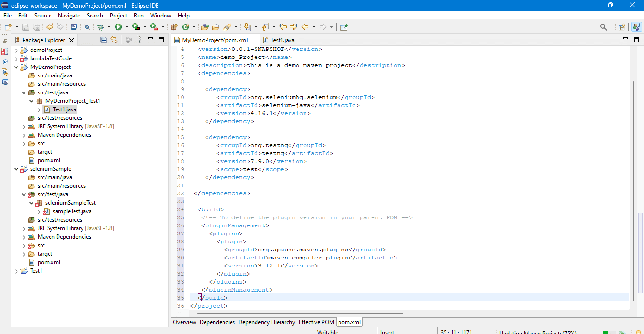Click the Save icon in toolbar

pos(25,27)
